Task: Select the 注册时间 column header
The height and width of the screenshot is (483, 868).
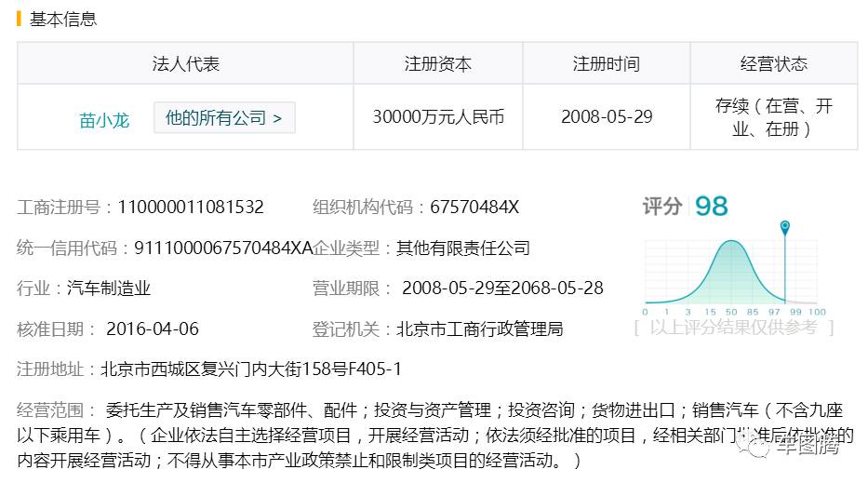Action: (607, 63)
